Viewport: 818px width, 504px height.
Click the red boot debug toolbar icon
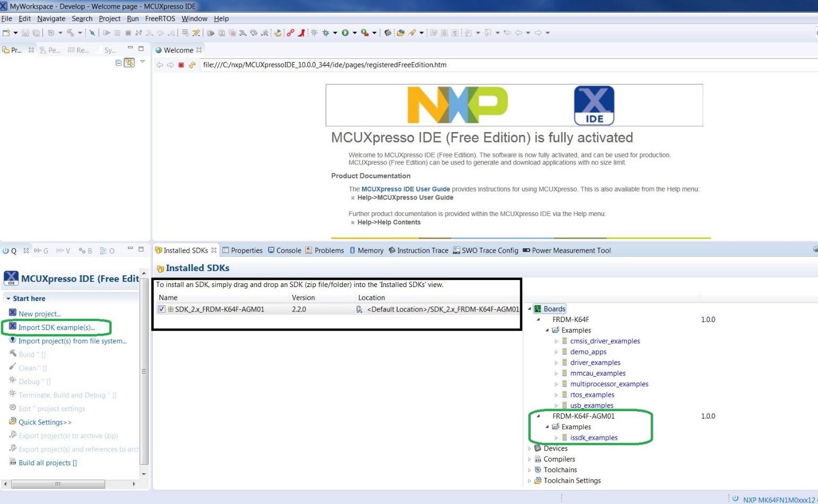click(301, 33)
